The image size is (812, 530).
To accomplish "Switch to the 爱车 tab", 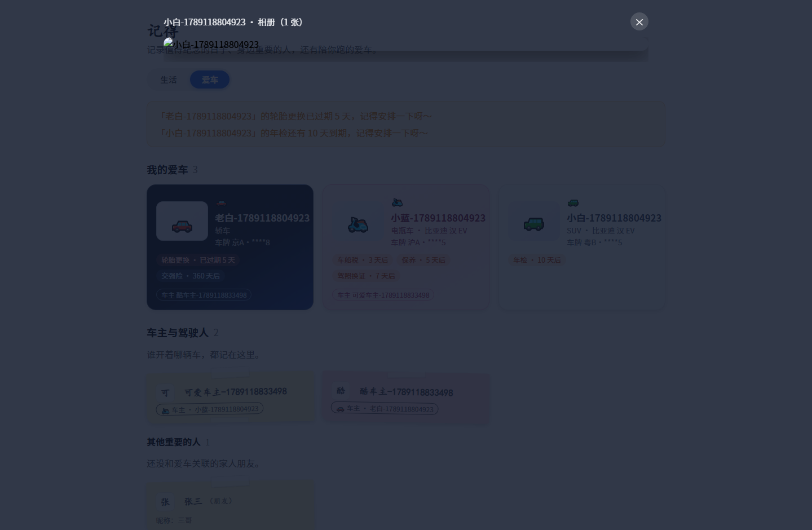I will pyautogui.click(x=210, y=79).
